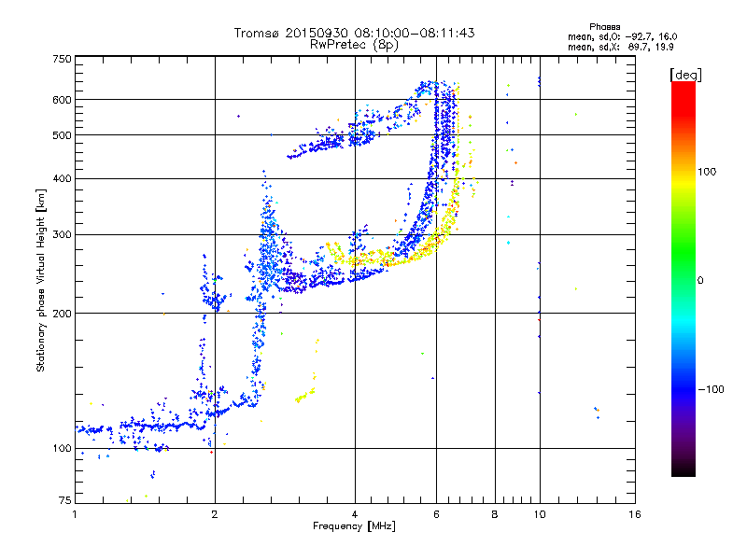
Task: Click the x-axis tick label '16'
Action: tap(635, 514)
